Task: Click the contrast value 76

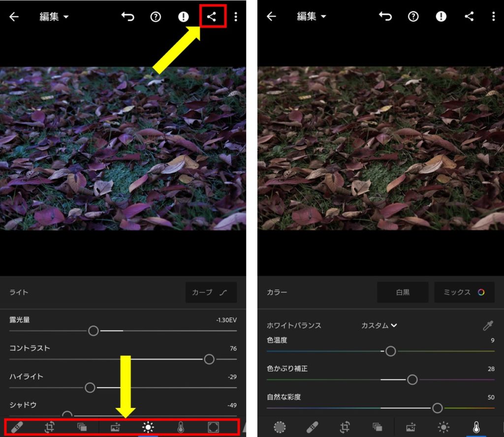Action: [x=233, y=348]
